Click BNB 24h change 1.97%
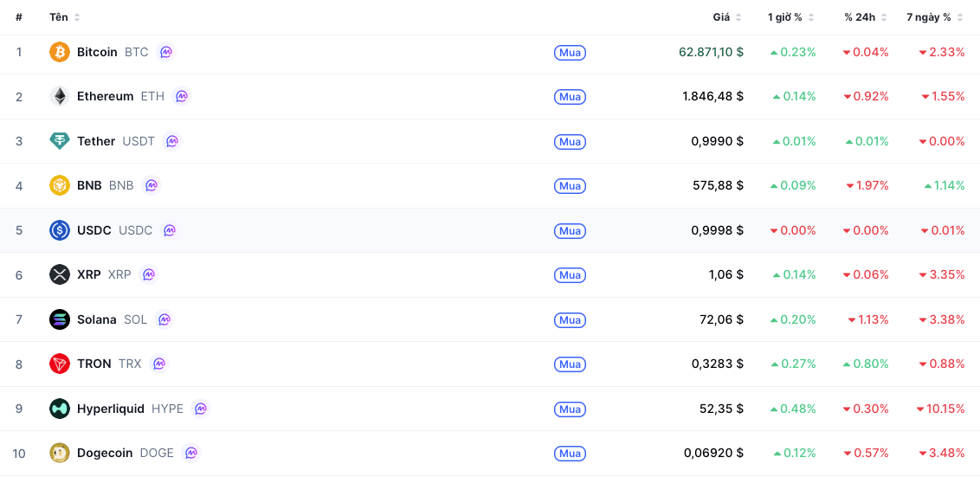Viewport: 980px width, 477px height. click(x=867, y=185)
